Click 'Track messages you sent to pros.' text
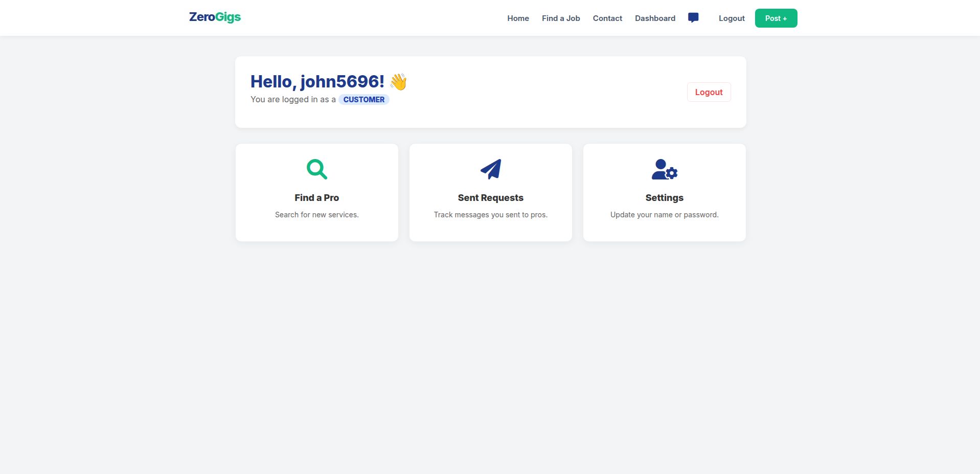Viewport: 980px width, 474px height. pos(491,215)
